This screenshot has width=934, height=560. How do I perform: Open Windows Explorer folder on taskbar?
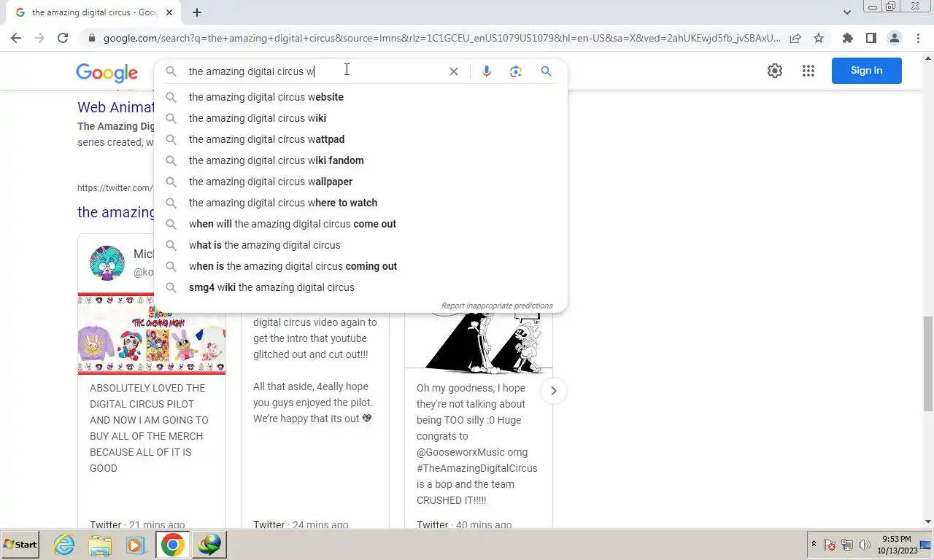(100, 545)
